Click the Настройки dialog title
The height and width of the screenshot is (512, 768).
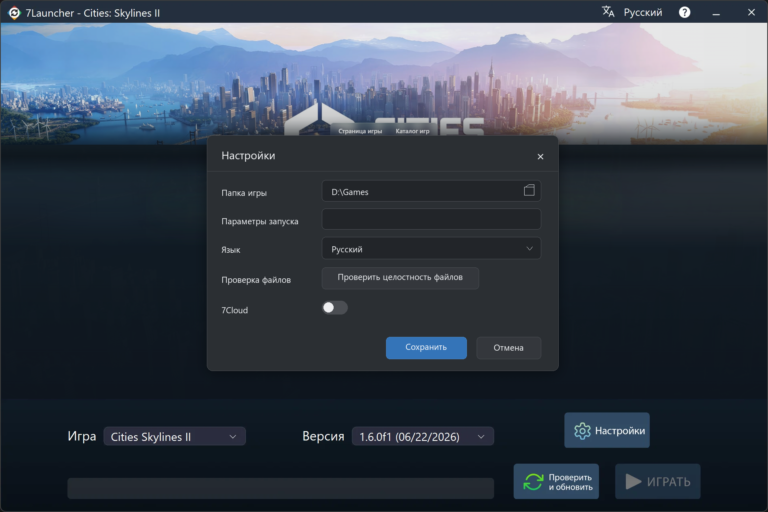(x=248, y=156)
